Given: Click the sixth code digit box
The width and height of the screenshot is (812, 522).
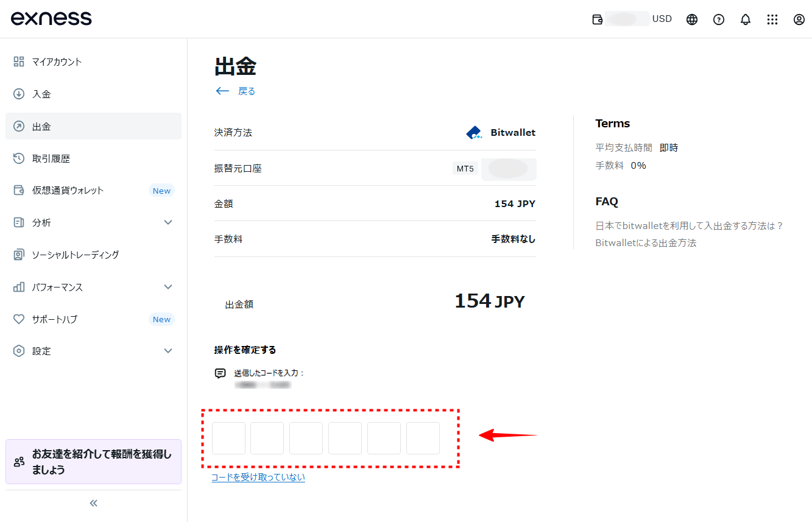Looking at the screenshot, I should [423, 439].
